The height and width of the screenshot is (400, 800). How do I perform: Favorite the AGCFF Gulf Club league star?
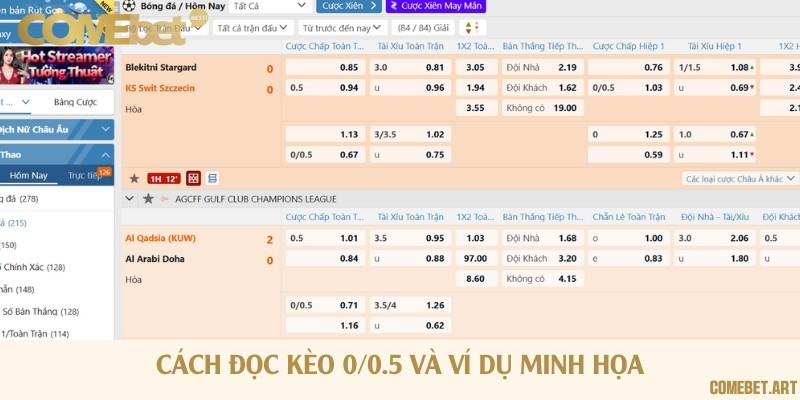(x=148, y=198)
